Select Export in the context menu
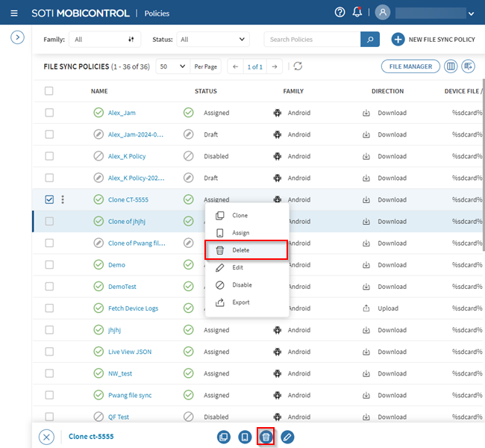This screenshot has height=448, width=485. click(242, 302)
